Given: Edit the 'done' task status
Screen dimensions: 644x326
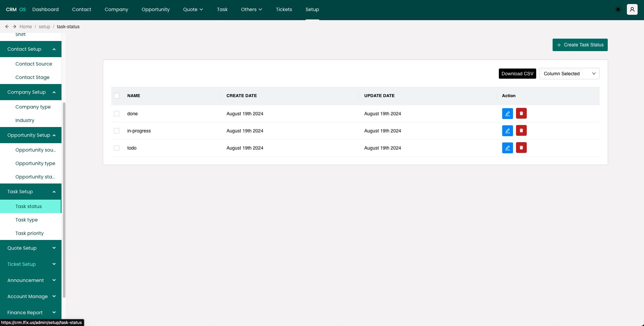Looking at the screenshot, I should 507,114.
